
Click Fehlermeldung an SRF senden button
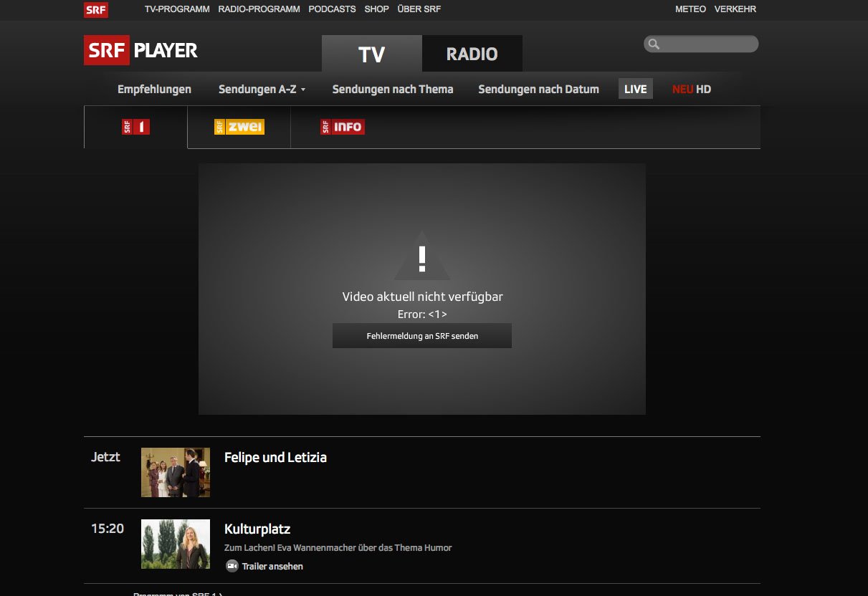pyautogui.click(x=422, y=335)
